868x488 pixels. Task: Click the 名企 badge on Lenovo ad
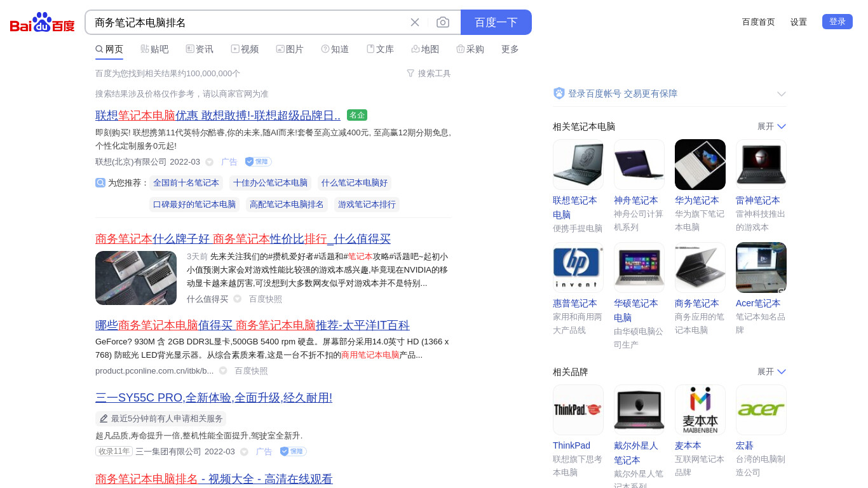357,115
